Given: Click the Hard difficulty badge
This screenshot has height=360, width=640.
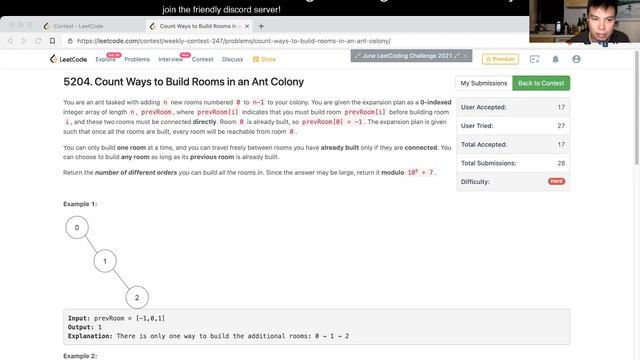Looking at the screenshot, I should point(556,181).
